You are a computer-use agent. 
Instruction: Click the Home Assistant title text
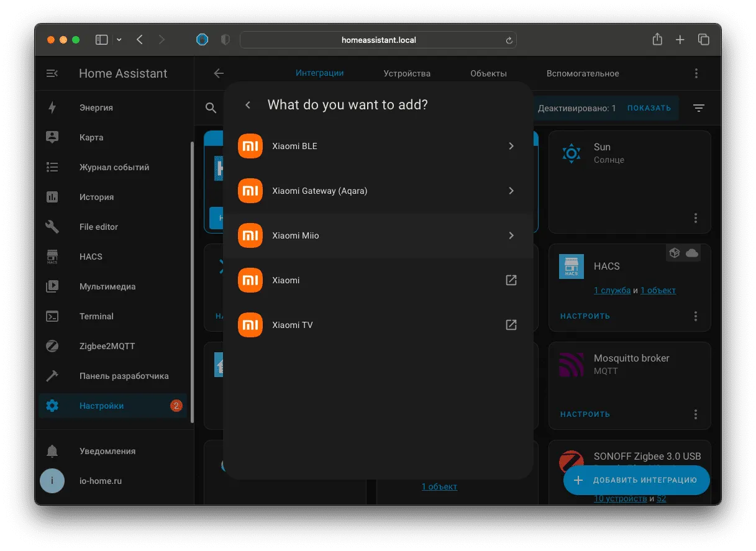[123, 73]
